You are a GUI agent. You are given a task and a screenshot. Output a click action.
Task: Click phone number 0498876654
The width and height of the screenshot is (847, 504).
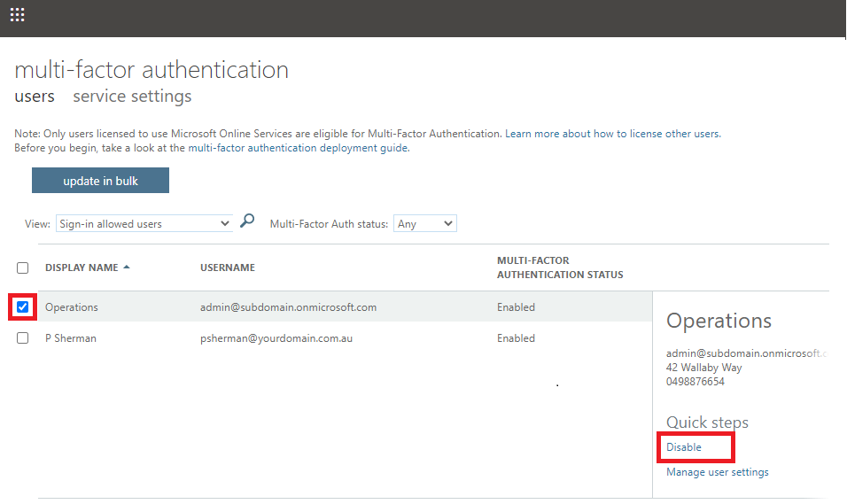695,382
